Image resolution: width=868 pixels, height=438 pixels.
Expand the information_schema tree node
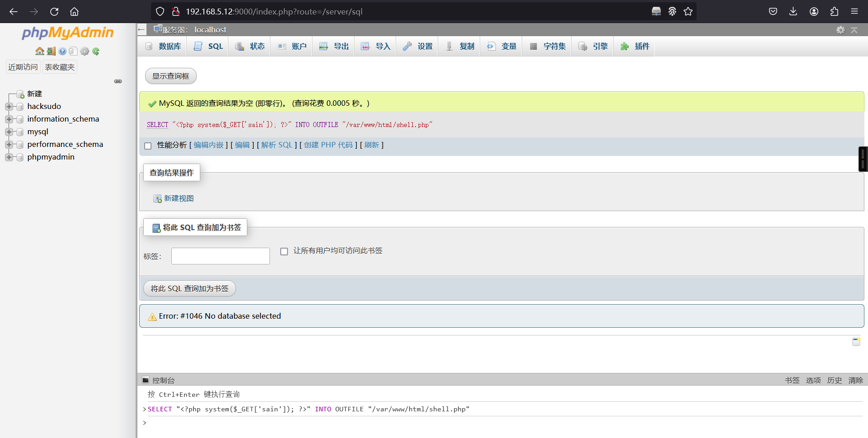coord(9,119)
